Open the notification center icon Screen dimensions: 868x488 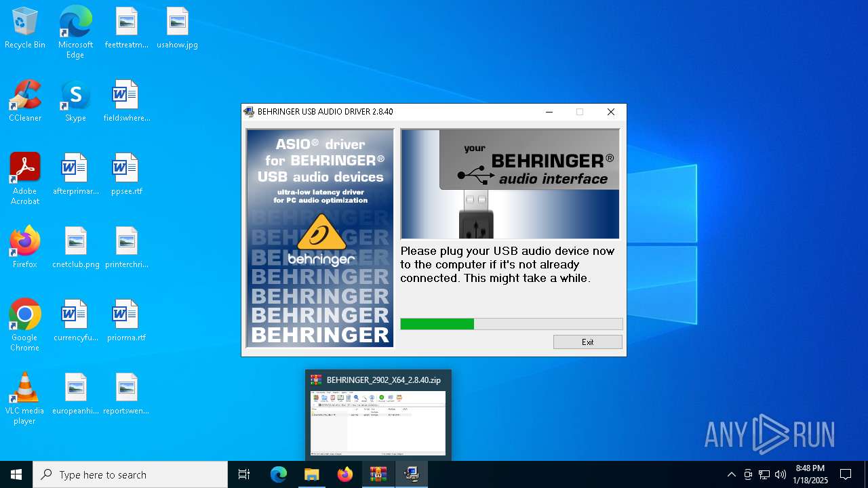tap(846, 474)
